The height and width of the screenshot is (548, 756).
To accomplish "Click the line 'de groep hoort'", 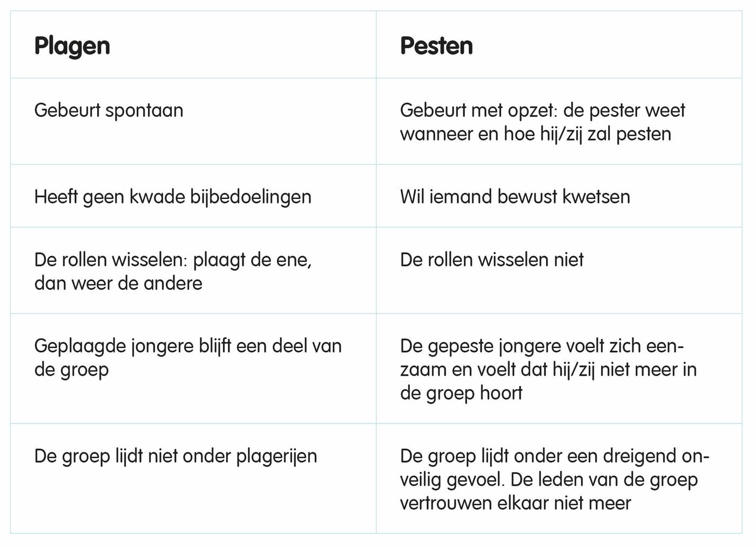I will (461, 393).
